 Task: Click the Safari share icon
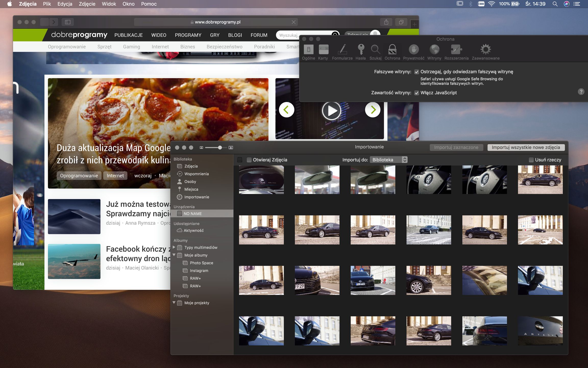[x=386, y=22]
